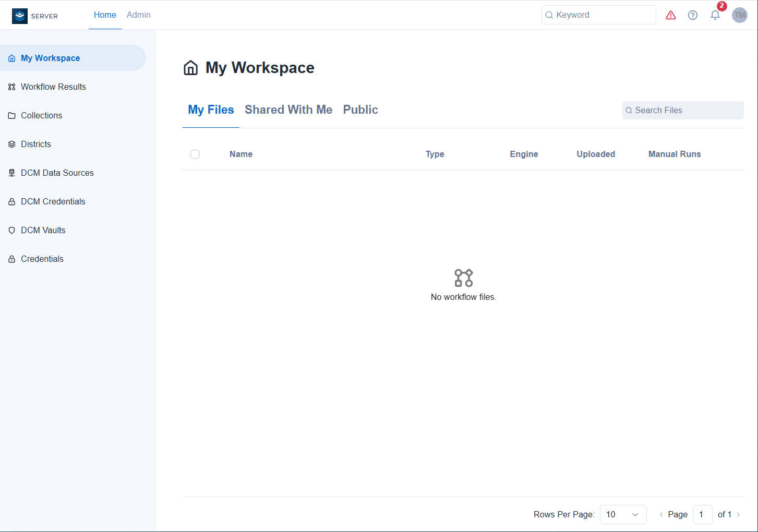The image size is (758, 532).
Task: Focus the Keyword search field
Action: point(599,15)
